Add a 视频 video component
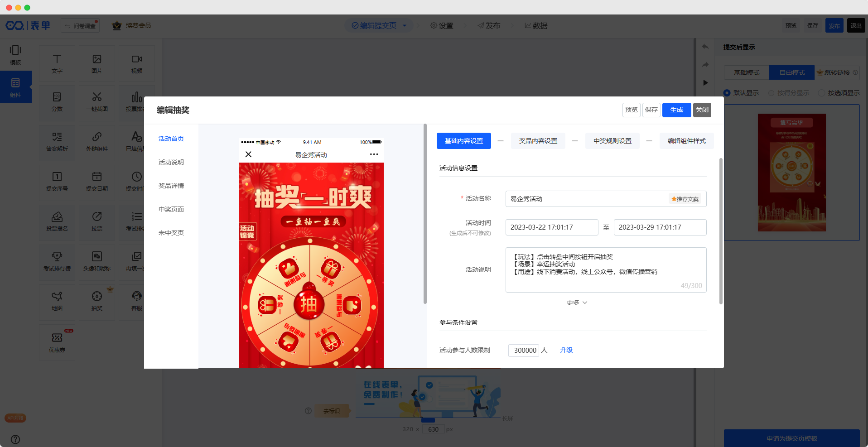868x447 pixels. pyautogui.click(x=137, y=64)
